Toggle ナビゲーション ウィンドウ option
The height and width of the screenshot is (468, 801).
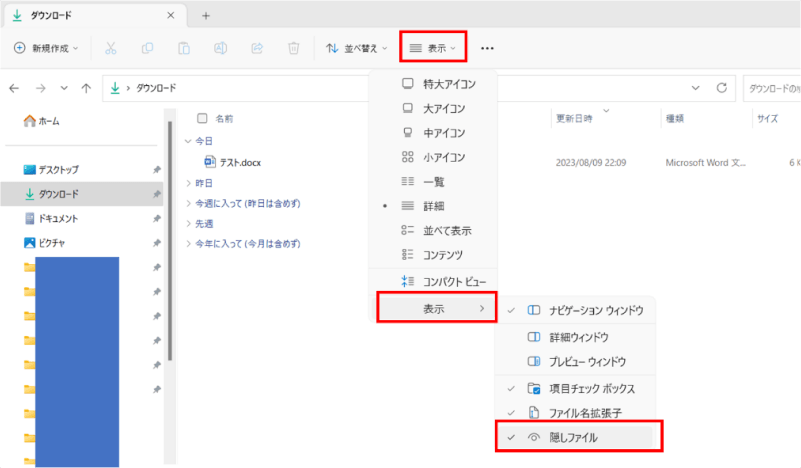click(x=576, y=310)
